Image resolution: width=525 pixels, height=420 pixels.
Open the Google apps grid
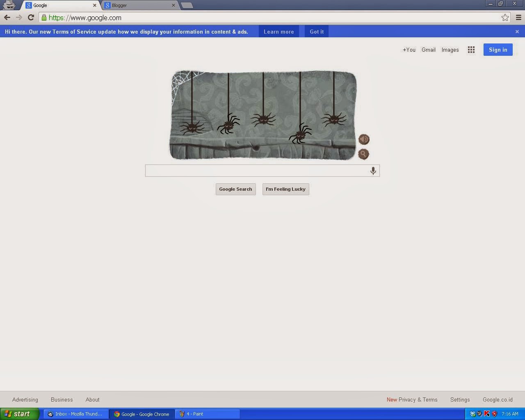pos(471,50)
